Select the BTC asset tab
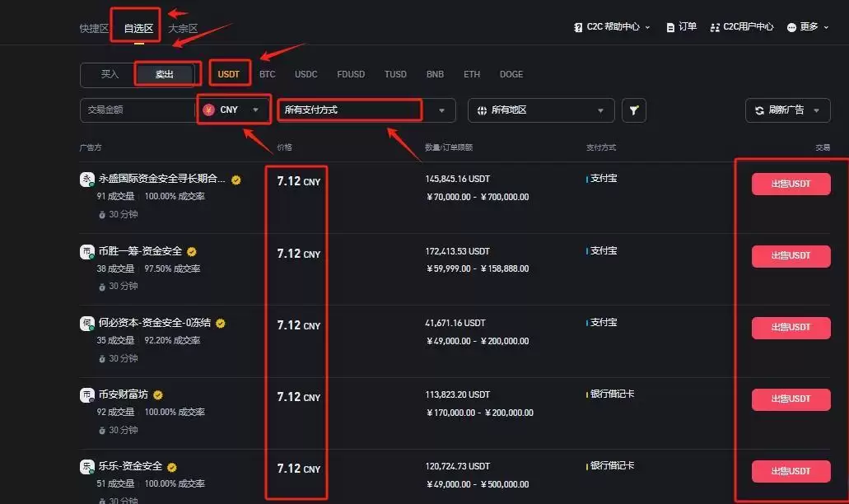 pyautogui.click(x=267, y=73)
